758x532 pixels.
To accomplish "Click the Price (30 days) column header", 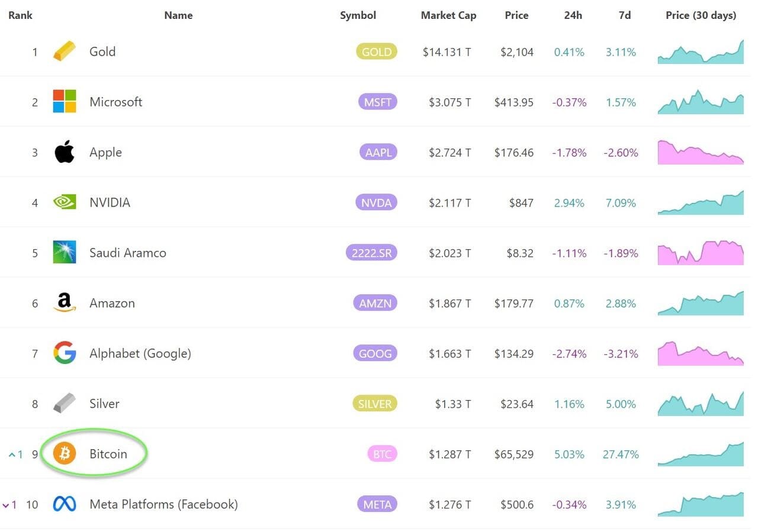I will coord(701,15).
